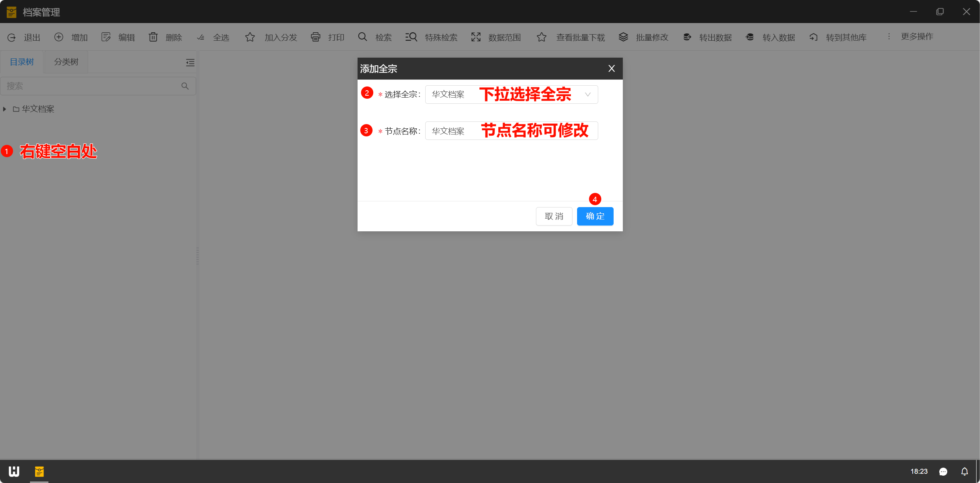Image resolution: width=980 pixels, height=483 pixels.
Task: Click the Batch Modify (批量修改) layers icon
Action: click(623, 37)
